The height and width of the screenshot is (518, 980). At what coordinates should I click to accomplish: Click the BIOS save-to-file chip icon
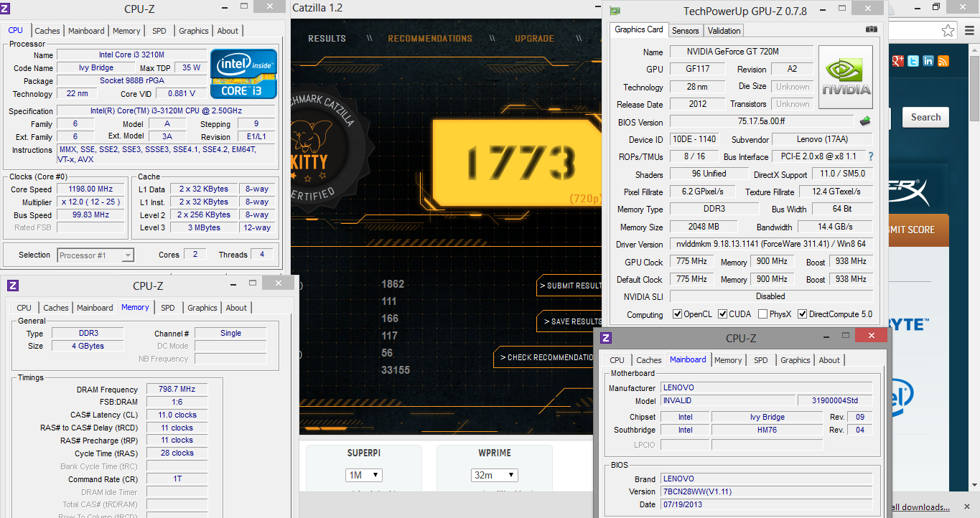point(865,121)
